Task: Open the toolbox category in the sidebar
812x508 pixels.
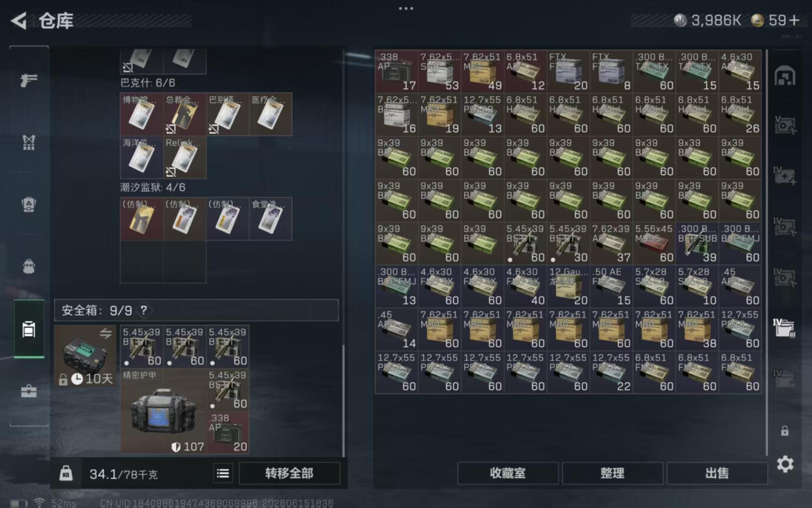Action: (29, 391)
